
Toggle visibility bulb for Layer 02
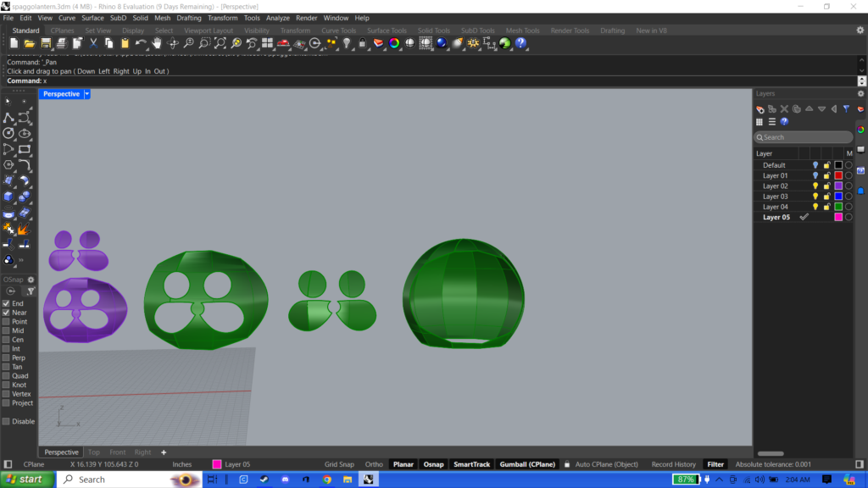[x=815, y=186]
